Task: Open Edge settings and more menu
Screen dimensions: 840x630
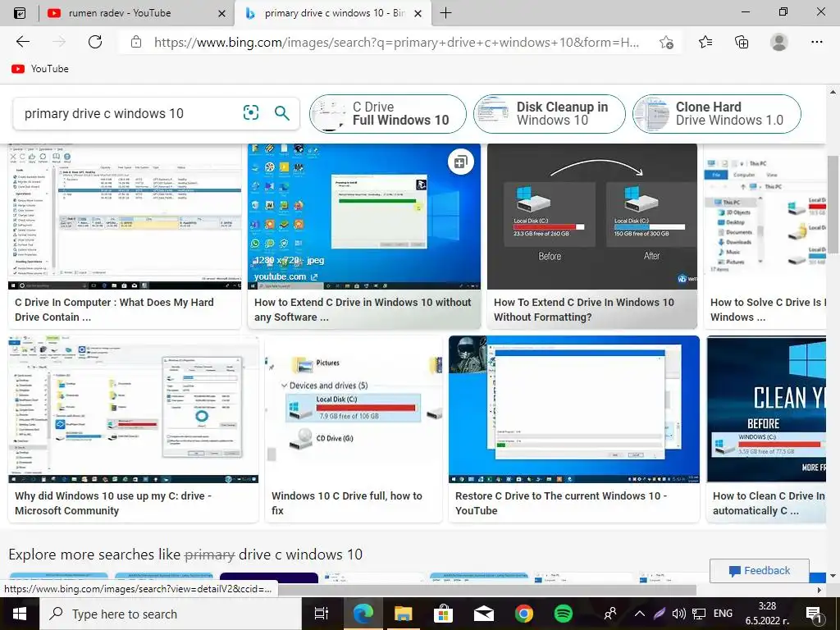Action: 816,42
